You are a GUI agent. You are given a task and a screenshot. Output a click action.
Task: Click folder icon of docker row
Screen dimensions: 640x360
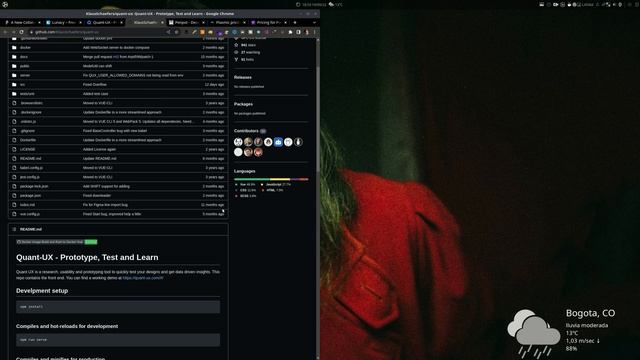point(14,47)
